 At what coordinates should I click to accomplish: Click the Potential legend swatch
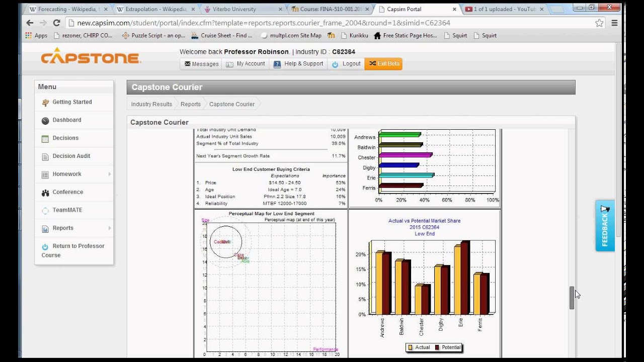(x=437, y=347)
